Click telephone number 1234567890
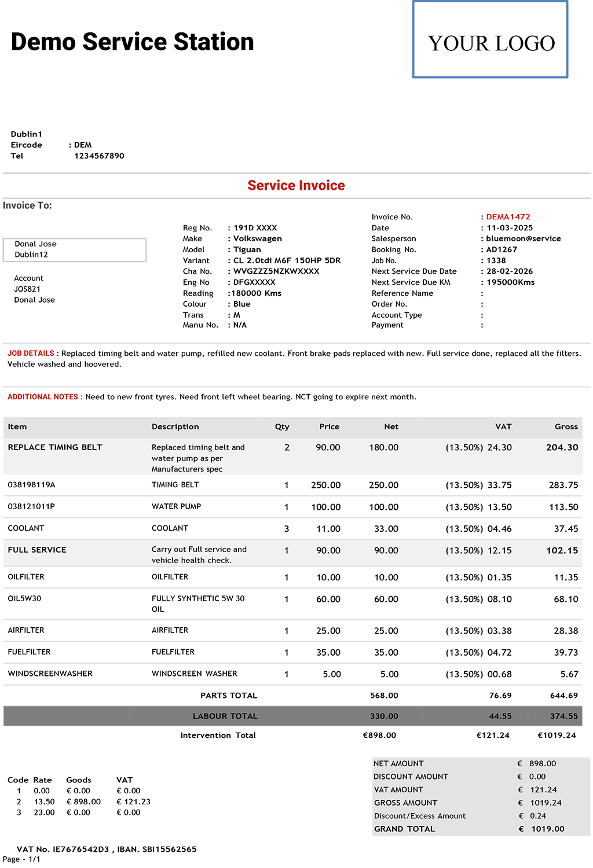The width and height of the screenshot is (593, 868). click(99, 156)
